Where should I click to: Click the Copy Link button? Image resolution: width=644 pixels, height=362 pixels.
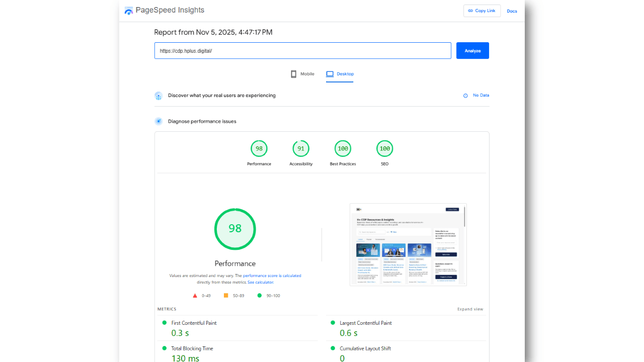click(x=481, y=11)
